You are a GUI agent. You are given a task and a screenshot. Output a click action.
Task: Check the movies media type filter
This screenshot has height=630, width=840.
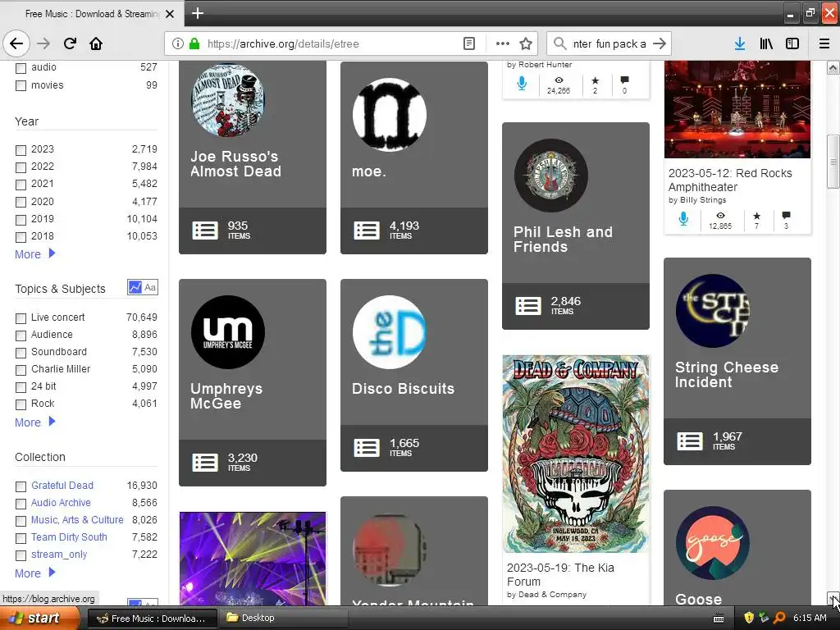tap(21, 85)
